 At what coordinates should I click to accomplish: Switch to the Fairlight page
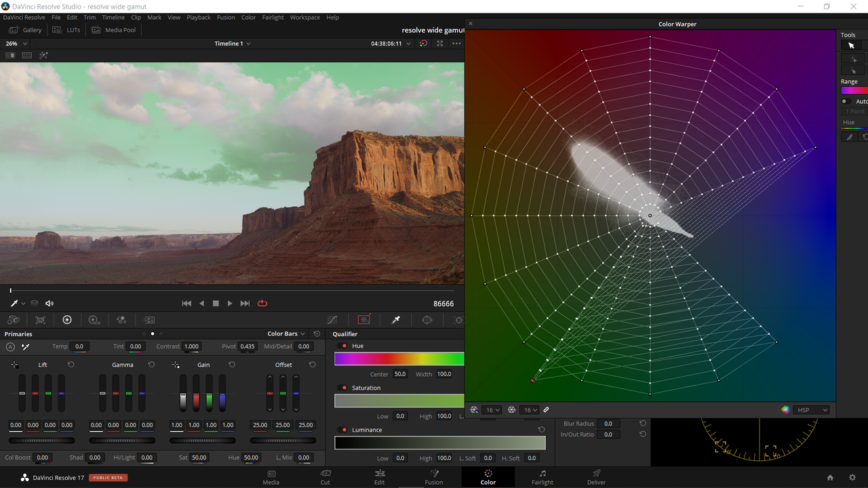542,477
